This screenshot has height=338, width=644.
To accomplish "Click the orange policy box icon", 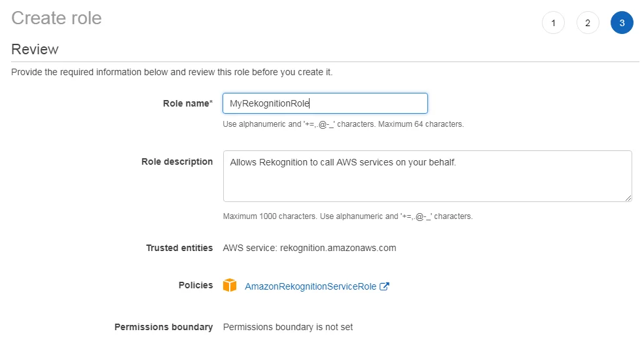I will coord(230,285).
